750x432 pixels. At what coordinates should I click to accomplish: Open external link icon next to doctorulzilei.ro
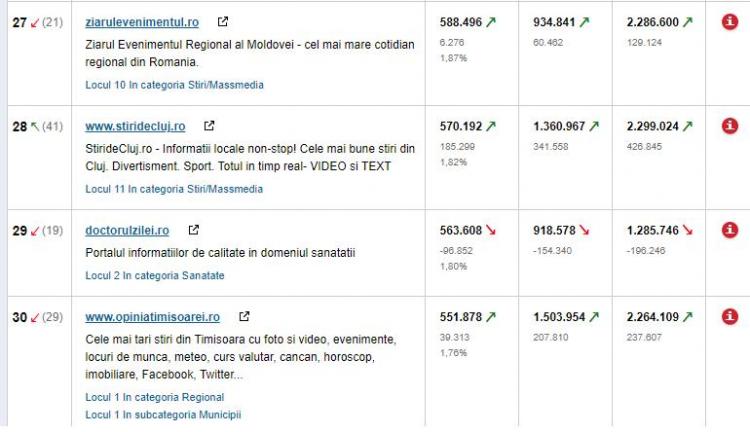(x=193, y=230)
